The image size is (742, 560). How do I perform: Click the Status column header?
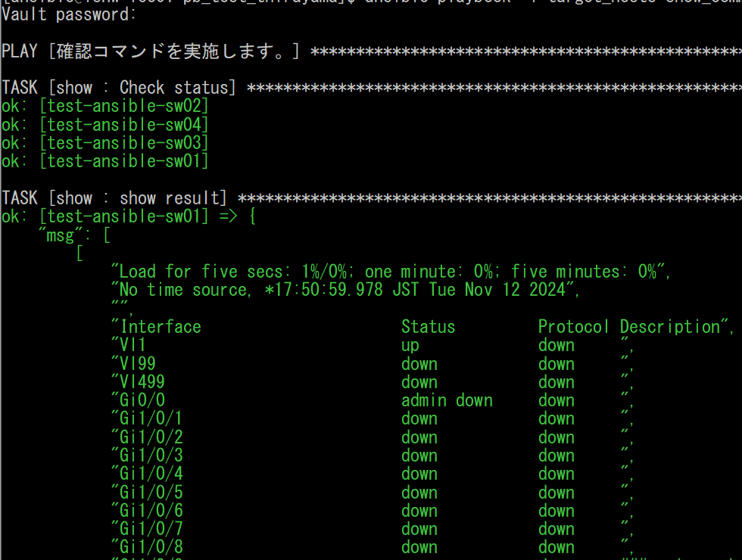click(x=428, y=327)
